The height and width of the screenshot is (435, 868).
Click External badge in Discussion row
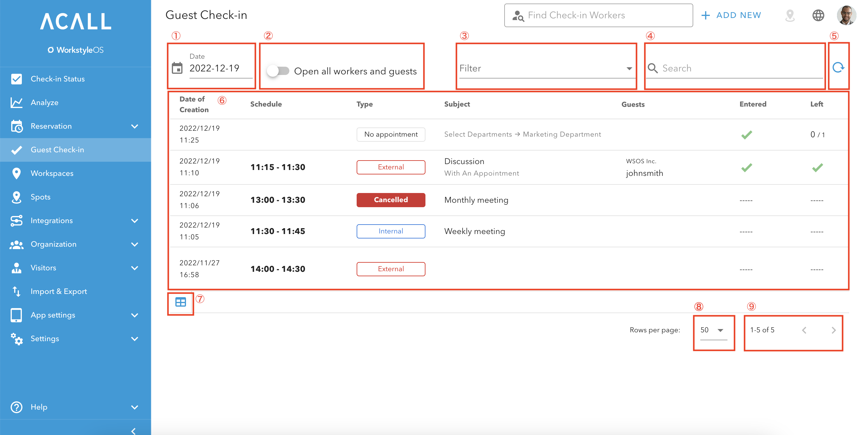point(391,167)
